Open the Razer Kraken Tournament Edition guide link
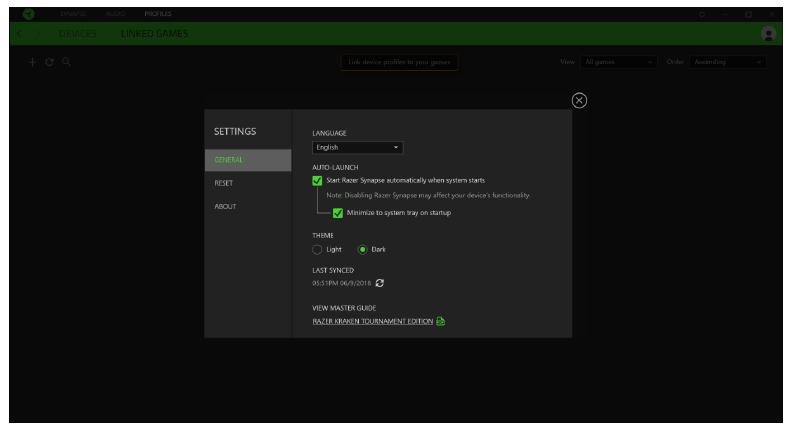Image resolution: width=791 pixels, height=428 pixels. point(372,322)
